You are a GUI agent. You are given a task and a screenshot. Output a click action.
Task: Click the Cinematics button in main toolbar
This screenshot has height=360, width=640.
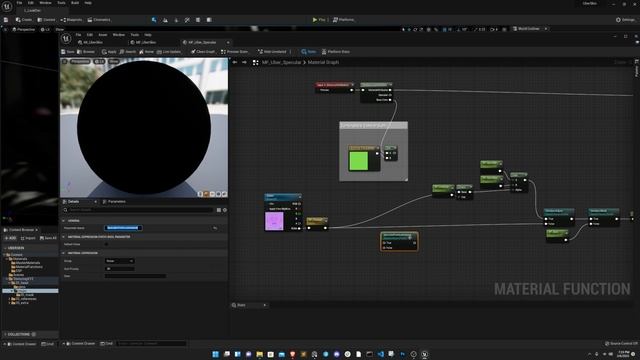click(x=99, y=20)
